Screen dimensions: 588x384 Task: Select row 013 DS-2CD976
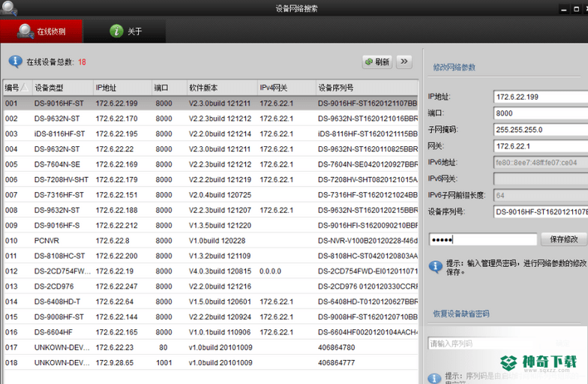tap(211, 286)
